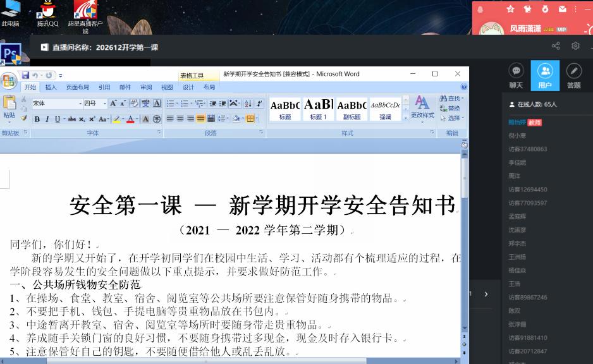Toggle italic formatting

tap(47, 119)
